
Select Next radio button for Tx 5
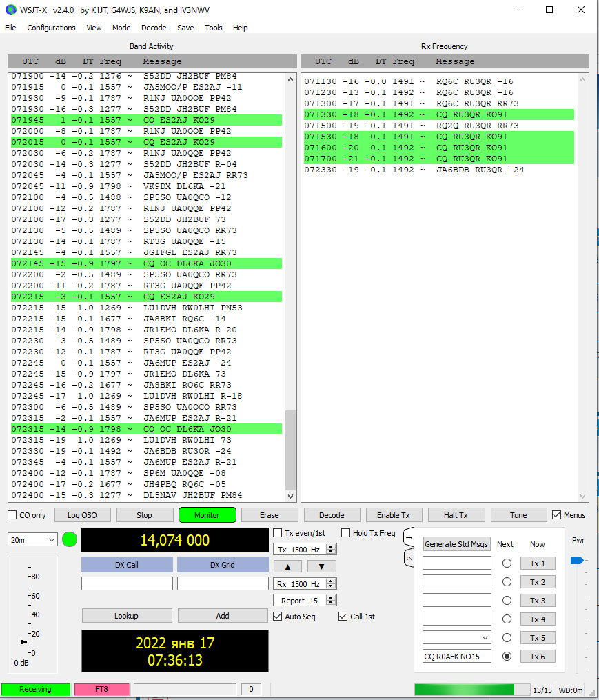pos(507,637)
